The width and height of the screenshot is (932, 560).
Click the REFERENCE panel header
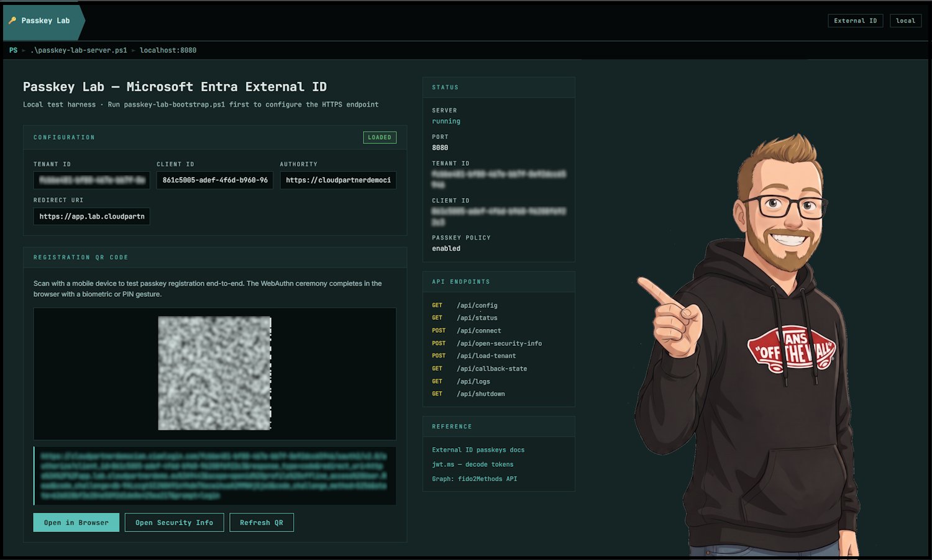tap(452, 427)
